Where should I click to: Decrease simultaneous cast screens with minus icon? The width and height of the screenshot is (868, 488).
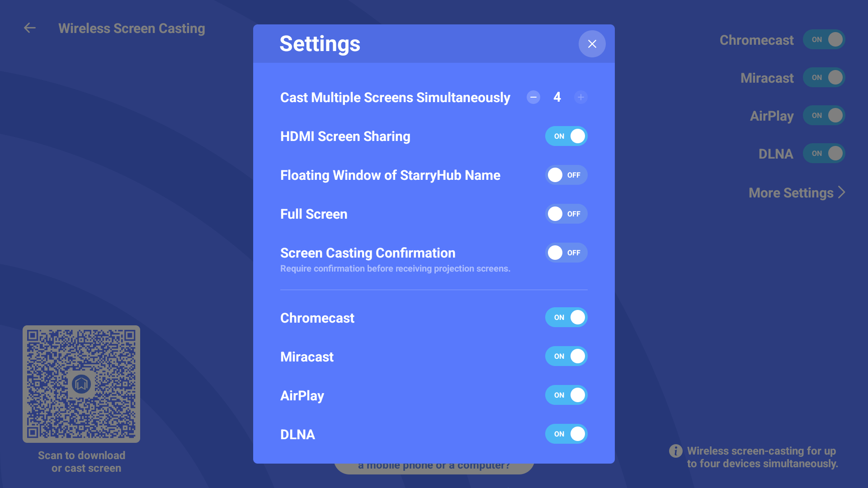click(533, 97)
